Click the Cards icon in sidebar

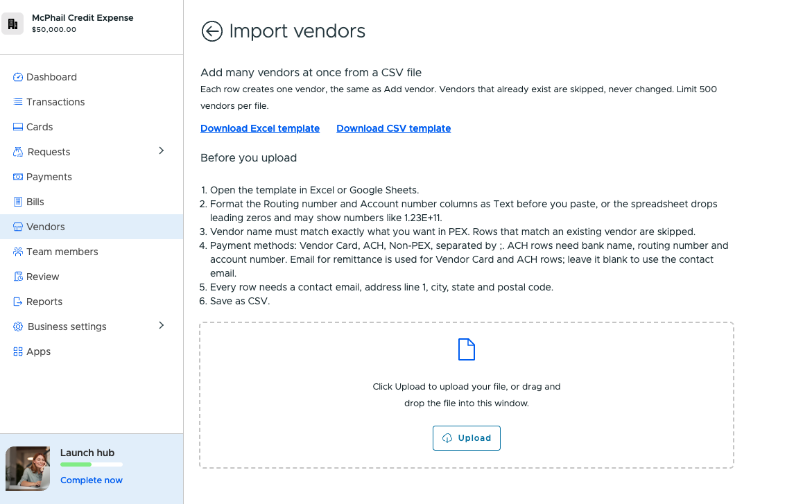point(17,127)
